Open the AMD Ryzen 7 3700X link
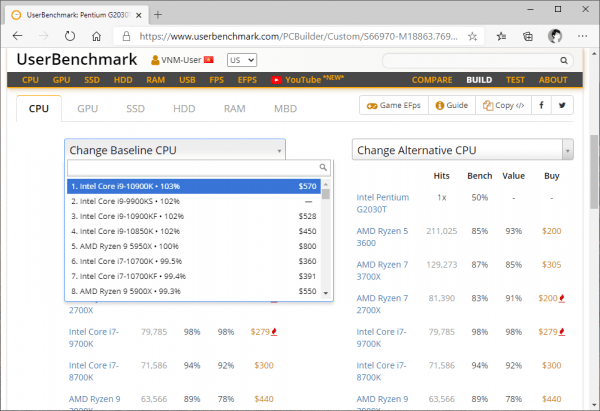The width and height of the screenshot is (600, 411). click(382, 271)
